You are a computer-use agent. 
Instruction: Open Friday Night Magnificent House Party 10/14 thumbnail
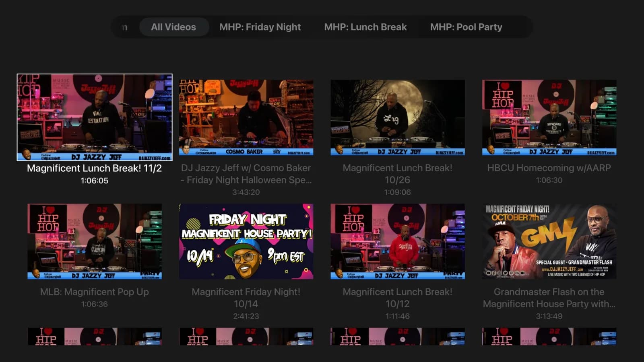point(246,241)
